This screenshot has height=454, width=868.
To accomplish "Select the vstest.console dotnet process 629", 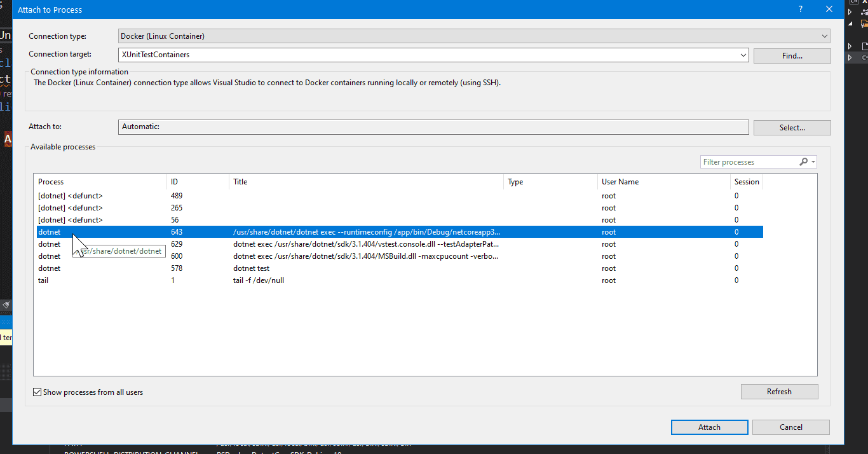I will (365, 244).
